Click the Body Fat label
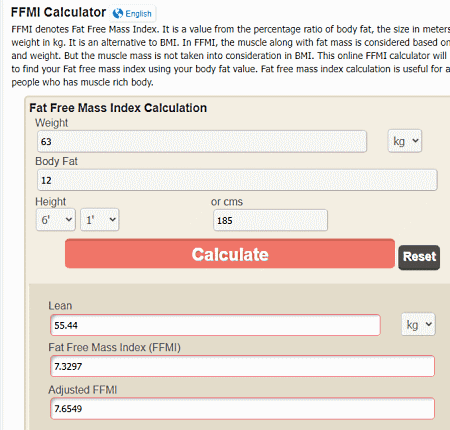The height and width of the screenshot is (430, 450). click(56, 161)
